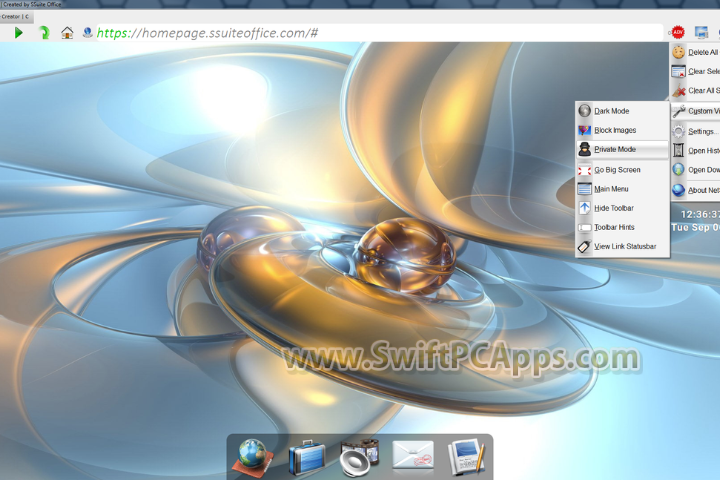
Task: Click the red ADV ad-blocker badge icon
Action: point(678,32)
